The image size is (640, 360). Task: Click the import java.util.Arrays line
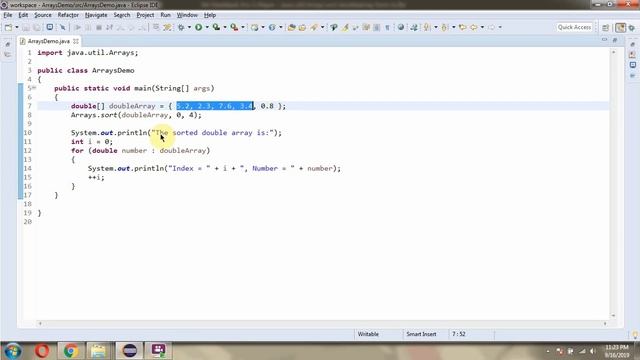pyautogui.click(x=88, y=53)
